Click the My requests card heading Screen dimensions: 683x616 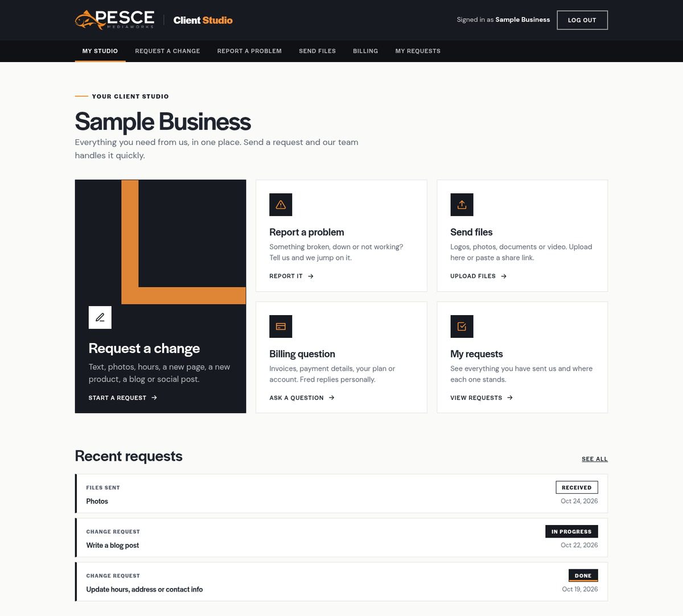[x=476, y=354]
